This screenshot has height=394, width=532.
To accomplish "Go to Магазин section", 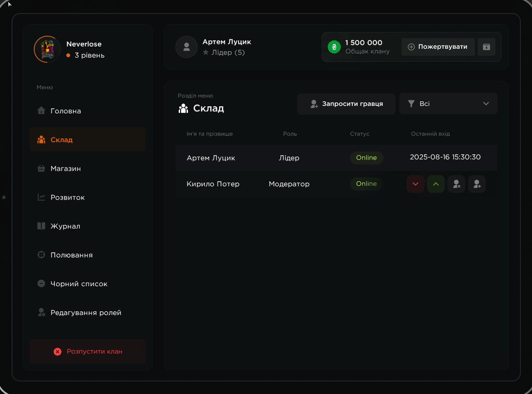I will (88, 168).
